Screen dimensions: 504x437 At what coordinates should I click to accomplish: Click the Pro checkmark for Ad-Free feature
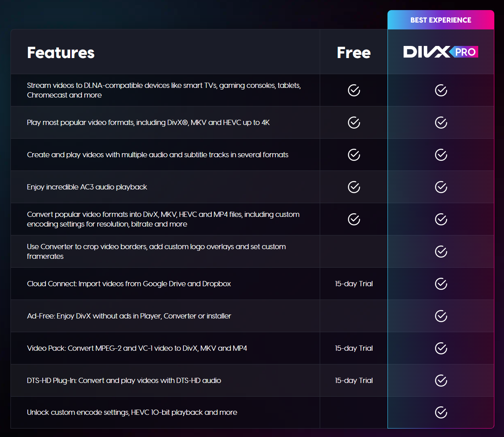click(441, 316)
